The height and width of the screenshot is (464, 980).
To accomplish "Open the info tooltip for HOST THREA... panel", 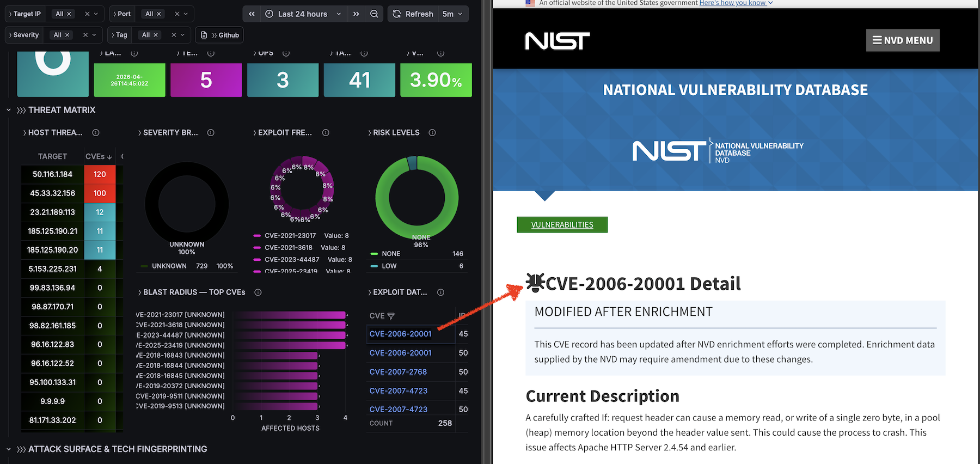I will pyautogui.click(x=96, y=133).
